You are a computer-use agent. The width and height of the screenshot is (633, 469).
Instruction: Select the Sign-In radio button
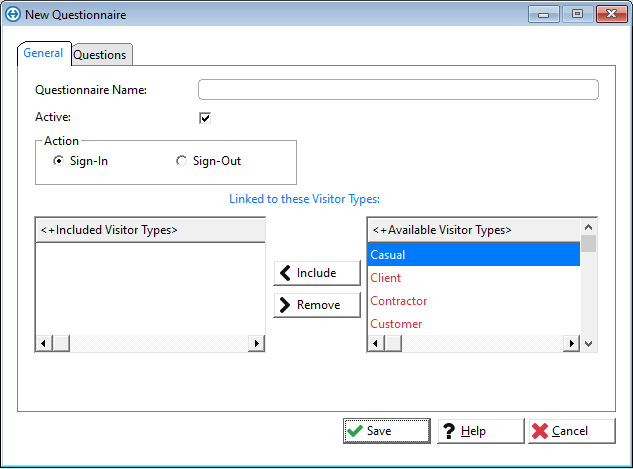(x=59, y=161)
